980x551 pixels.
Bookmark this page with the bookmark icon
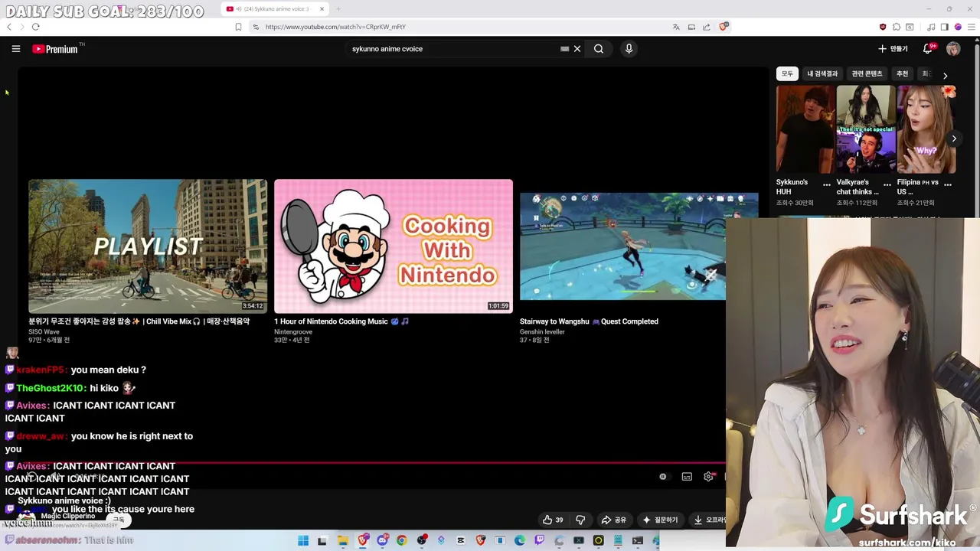pyautogui.click(x=238, y=27)
